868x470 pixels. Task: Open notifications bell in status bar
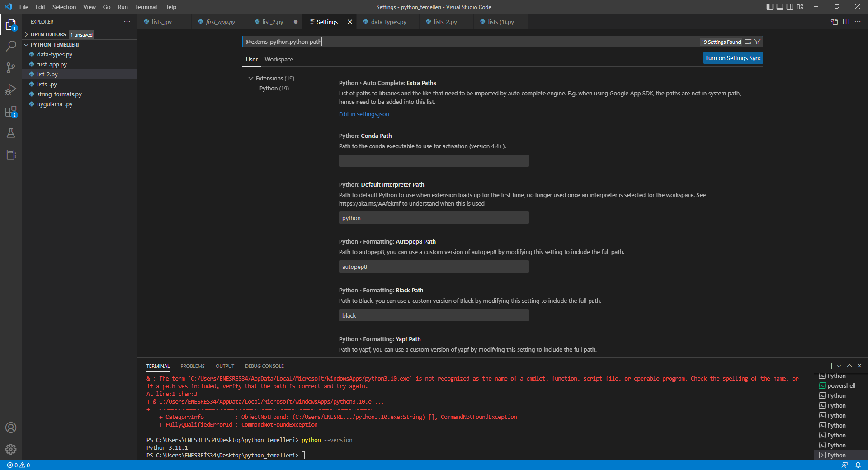click(x=858, y=465)
